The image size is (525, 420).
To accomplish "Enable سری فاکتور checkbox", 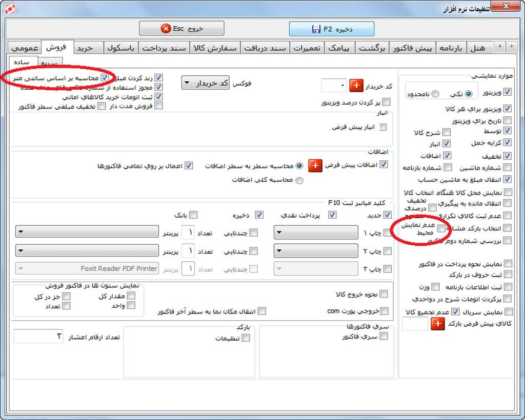I will click(384, 336).
